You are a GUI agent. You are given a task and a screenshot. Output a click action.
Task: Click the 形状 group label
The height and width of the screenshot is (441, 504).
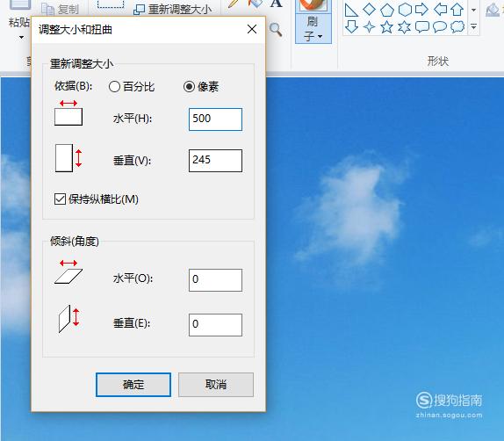[438, 61]
